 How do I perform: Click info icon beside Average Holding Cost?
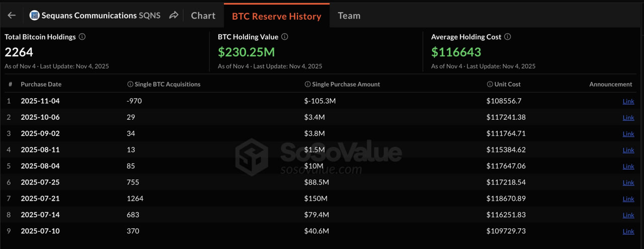click(508, 37)
